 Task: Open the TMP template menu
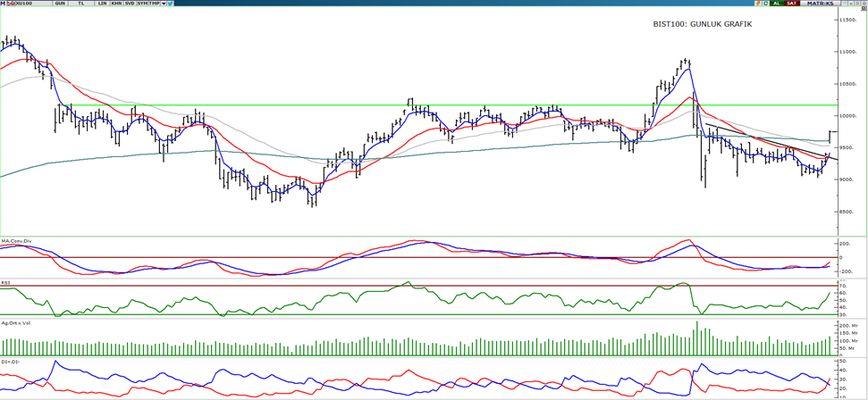point(154,4)
